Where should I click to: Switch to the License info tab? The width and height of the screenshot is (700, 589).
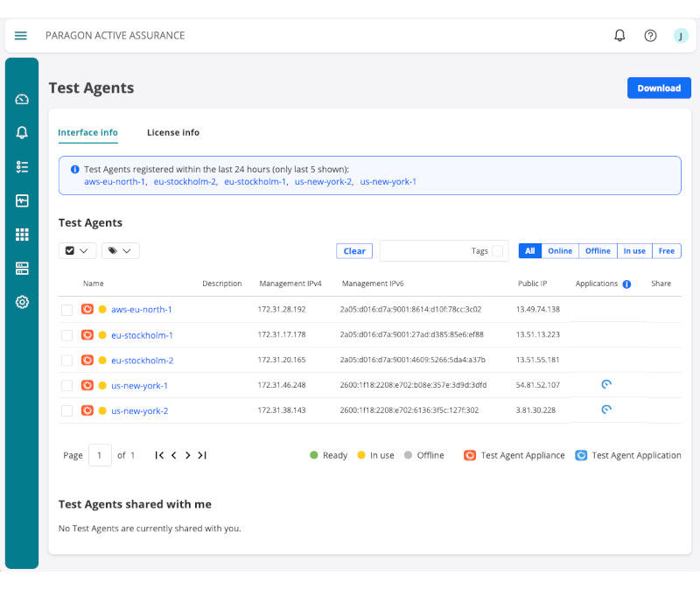click(172, 132)
